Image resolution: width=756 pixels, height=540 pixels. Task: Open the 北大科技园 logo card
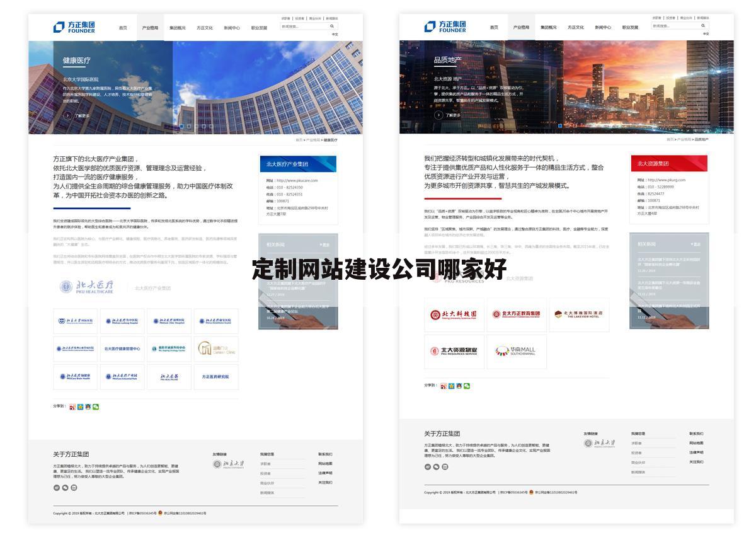454,314
